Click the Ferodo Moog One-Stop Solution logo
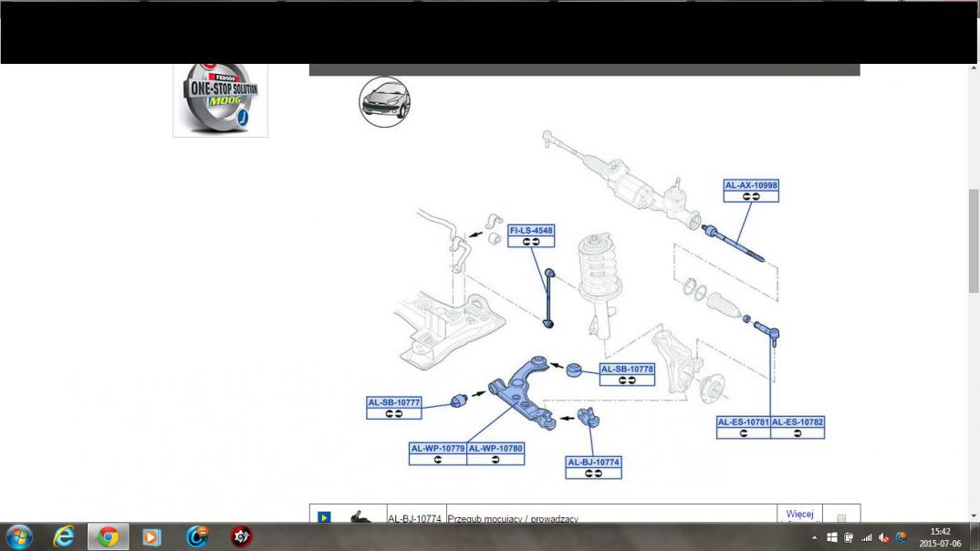 [x=220, y=99]
